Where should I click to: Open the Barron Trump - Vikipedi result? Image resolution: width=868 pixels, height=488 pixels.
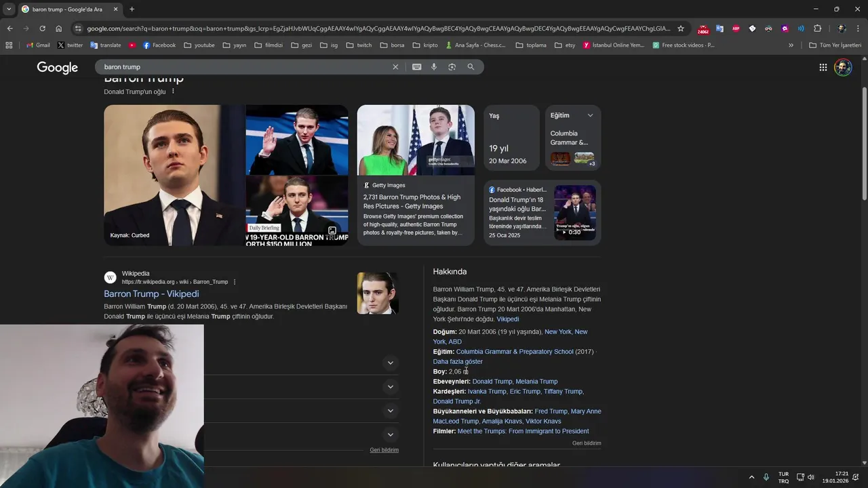click(x=151, y=294)
